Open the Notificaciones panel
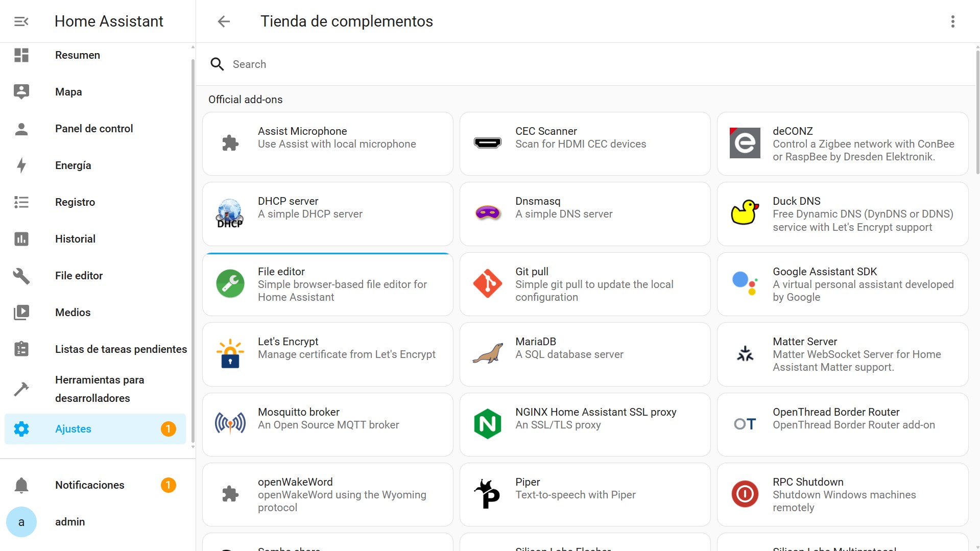 (90, 485)
